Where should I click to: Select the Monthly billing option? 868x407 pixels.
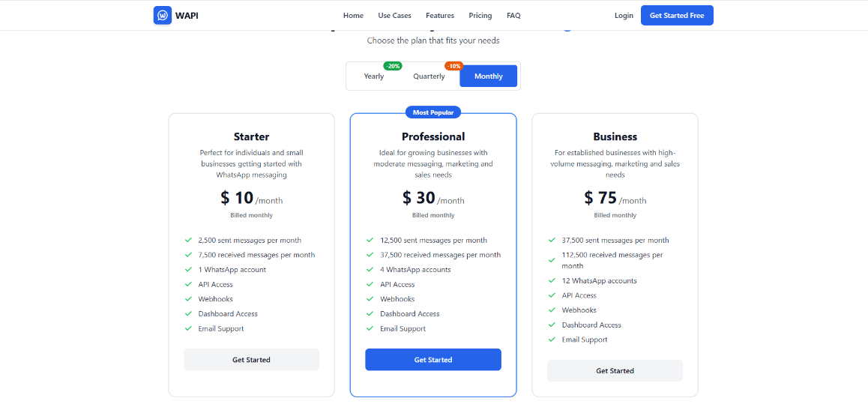[x=488, y=76]
